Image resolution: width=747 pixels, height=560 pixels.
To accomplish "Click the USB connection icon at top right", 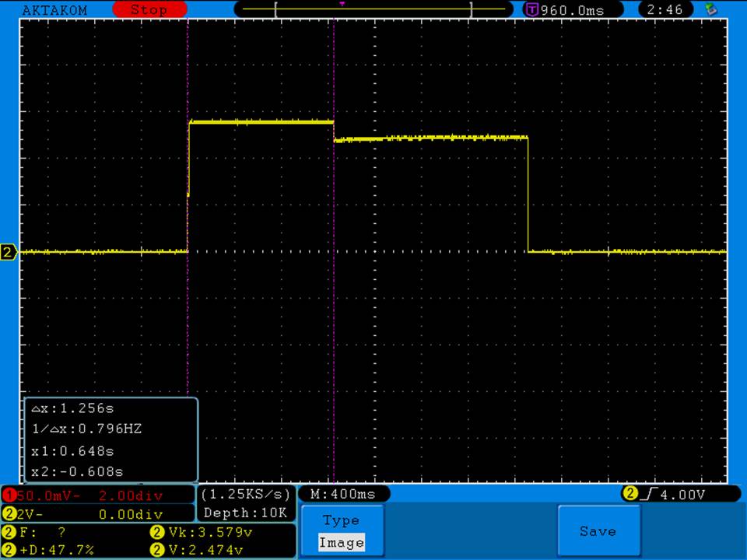I will pyautogui.click(x=710, y=9).
